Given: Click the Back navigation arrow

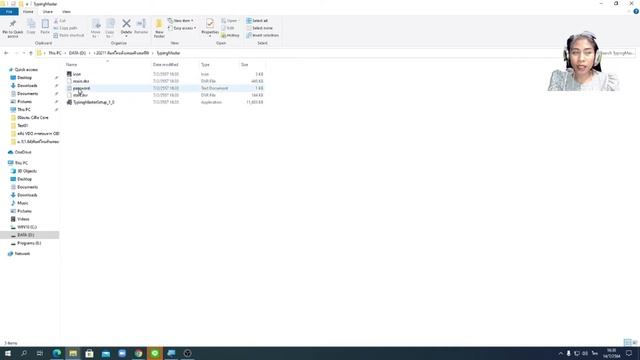Looking at the screenshot, I should tap(6, 53).
